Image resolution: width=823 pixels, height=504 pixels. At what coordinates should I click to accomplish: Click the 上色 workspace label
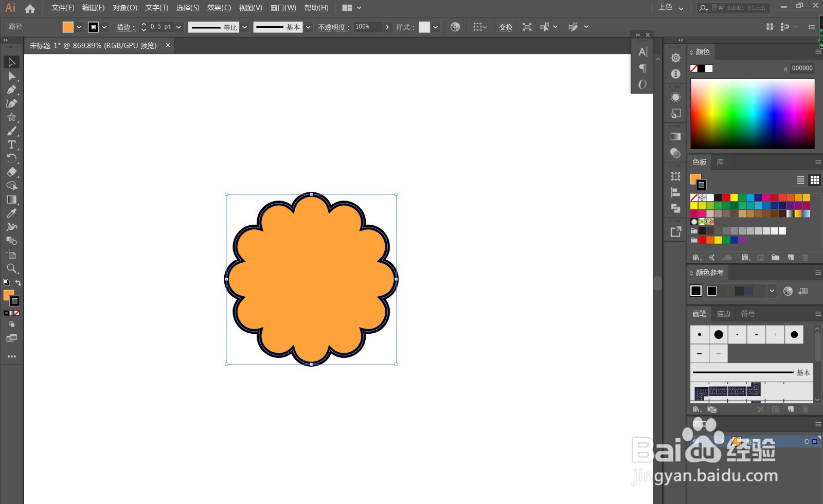(666, 7)
